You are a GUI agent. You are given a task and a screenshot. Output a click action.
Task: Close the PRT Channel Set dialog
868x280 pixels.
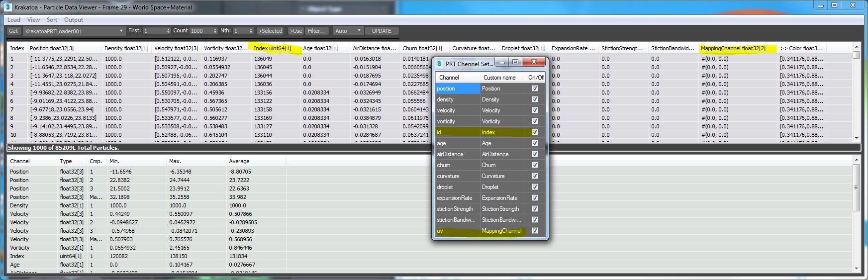534,62
